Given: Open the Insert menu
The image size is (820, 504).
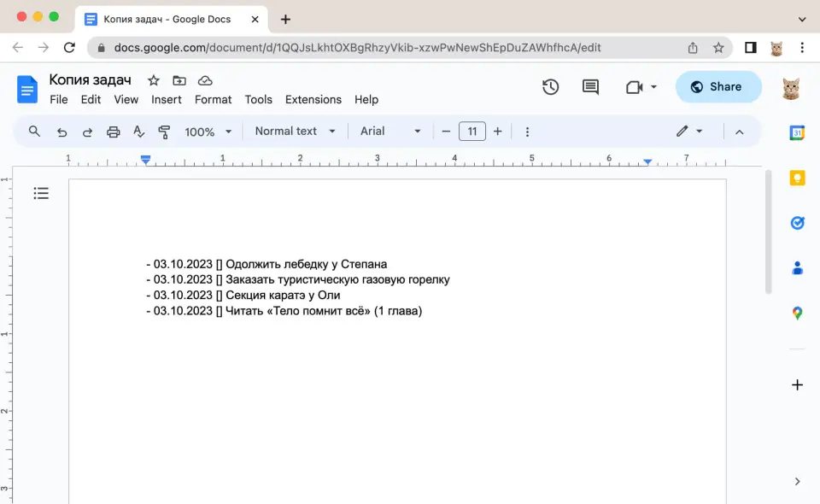Looking at the screenshot, I should pyautogui.click(x=167, y=99).
